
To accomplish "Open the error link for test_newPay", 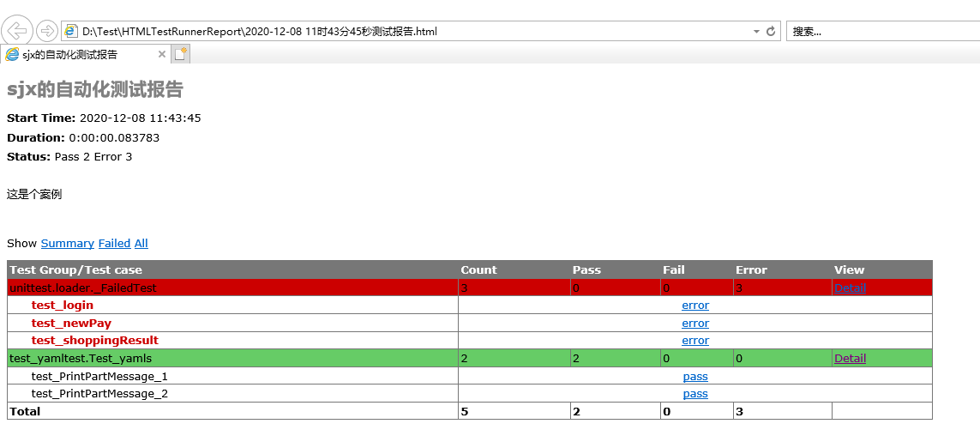I will (x=695, y=323).
